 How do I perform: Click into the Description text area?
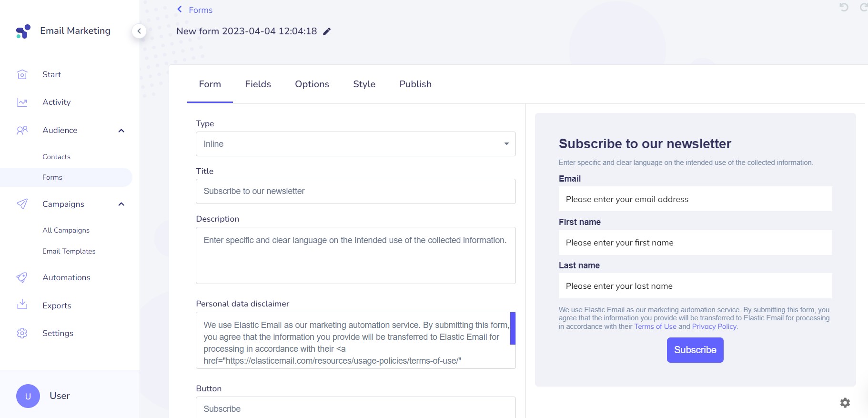coord(356,255)
